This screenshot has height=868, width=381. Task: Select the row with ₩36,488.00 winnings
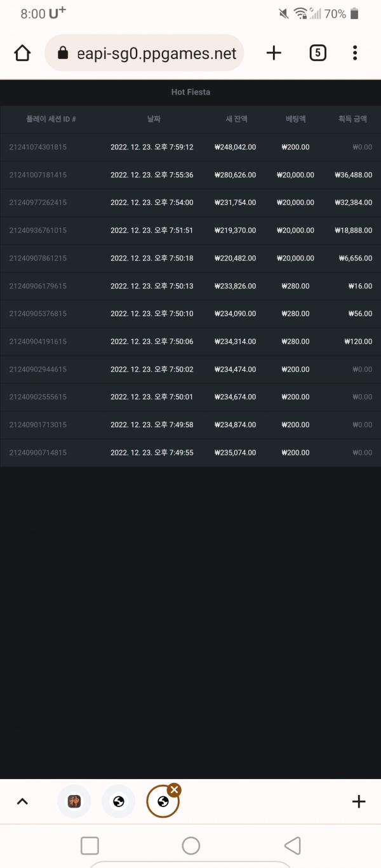(x=190, y=175)
